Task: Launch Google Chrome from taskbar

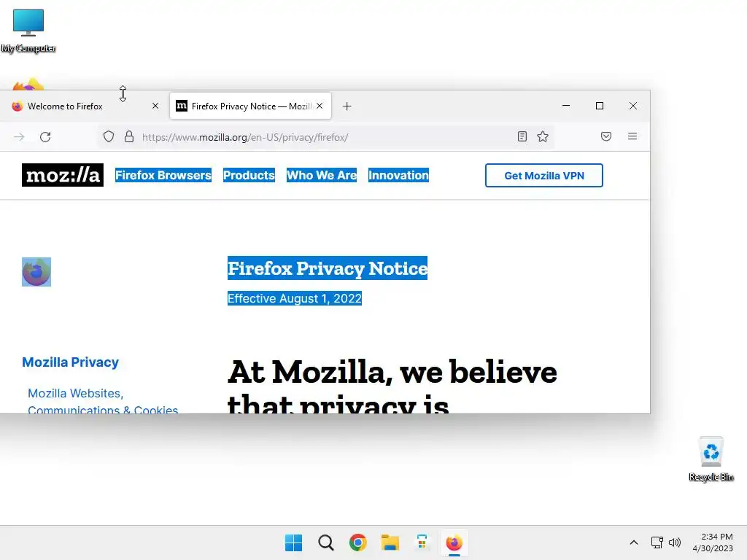Action: (357, 542)
